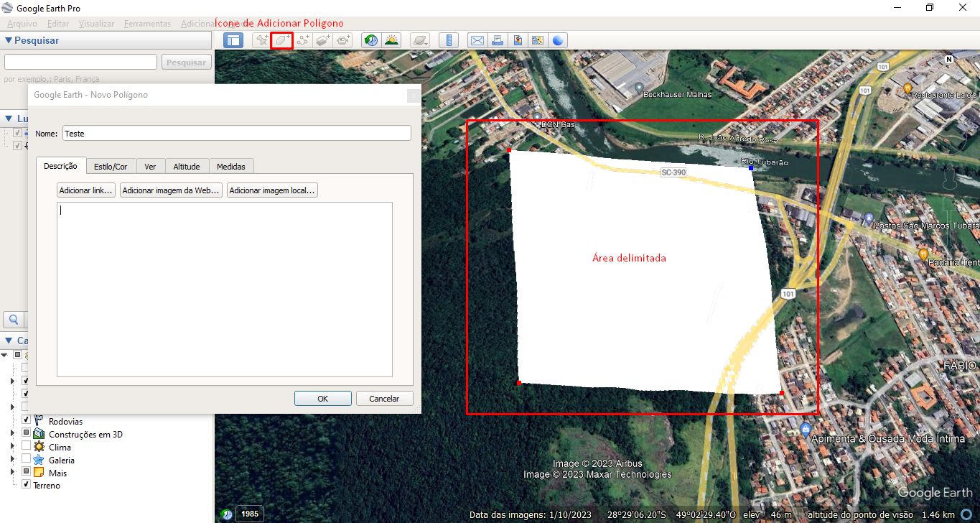Click the Mais yellow note icon
Image resolution: width=980 pixels, height=523 pixels.
pyautogui.click(x=39, y=473)
